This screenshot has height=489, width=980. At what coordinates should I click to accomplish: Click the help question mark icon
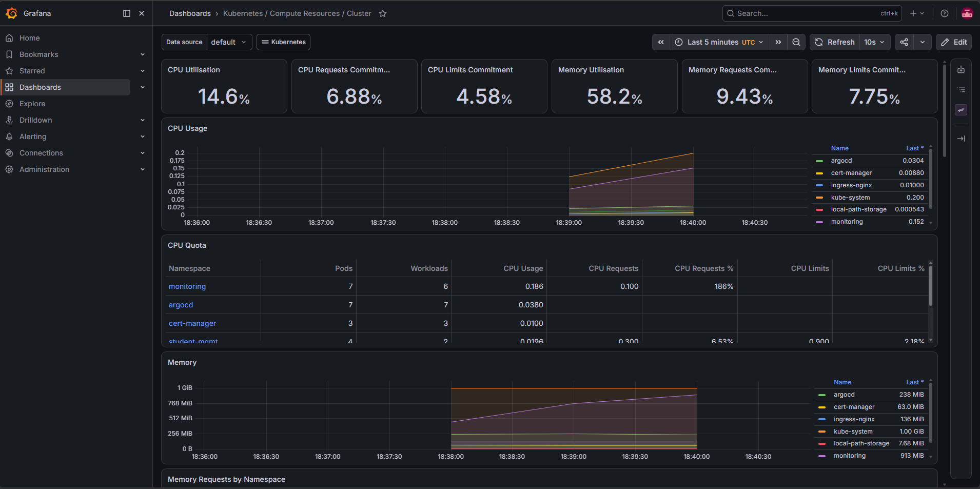point(945,13)
